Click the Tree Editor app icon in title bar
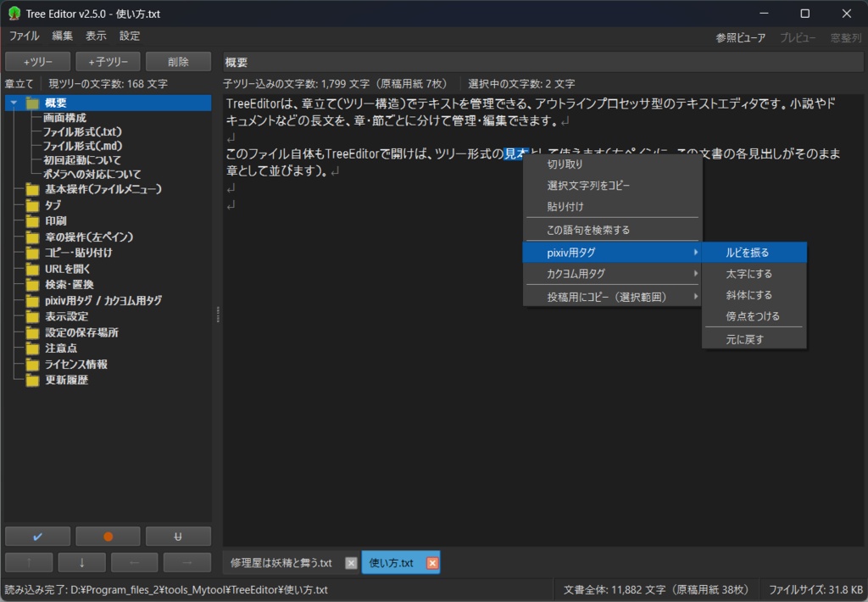Screen dimensions: 868x602 pyautogui.click(x=14, y=14)
